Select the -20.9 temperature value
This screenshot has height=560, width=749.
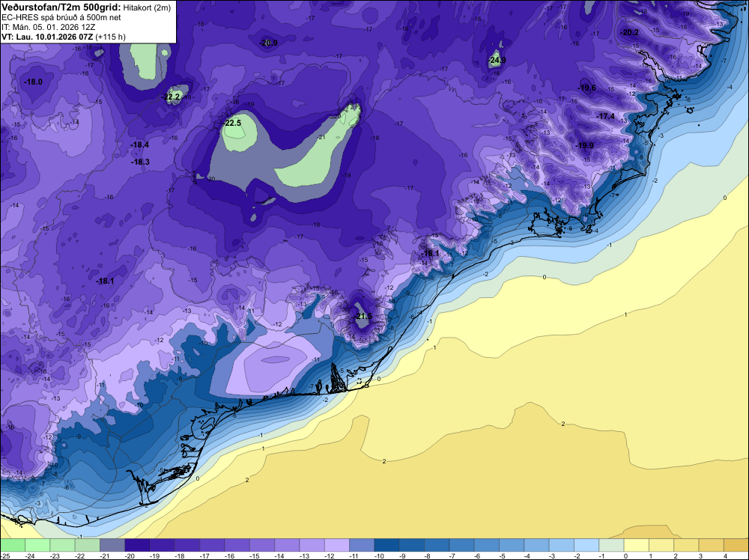tap(268, 43)
